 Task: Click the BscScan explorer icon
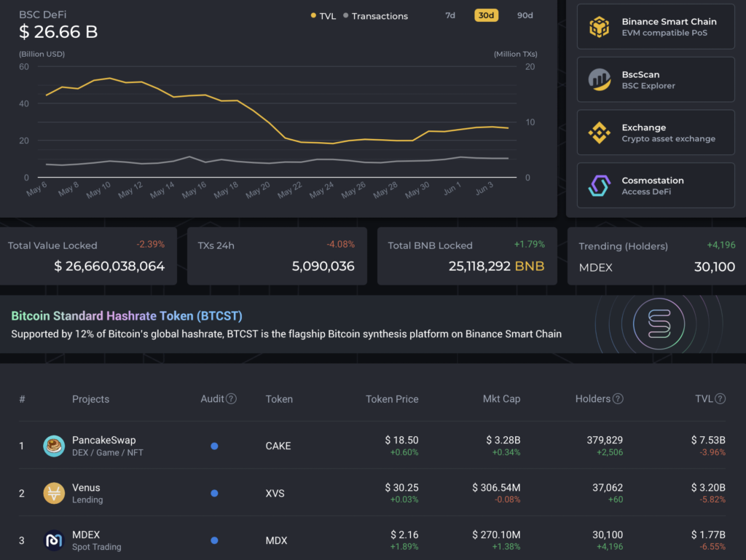click(x=600, y=80)
